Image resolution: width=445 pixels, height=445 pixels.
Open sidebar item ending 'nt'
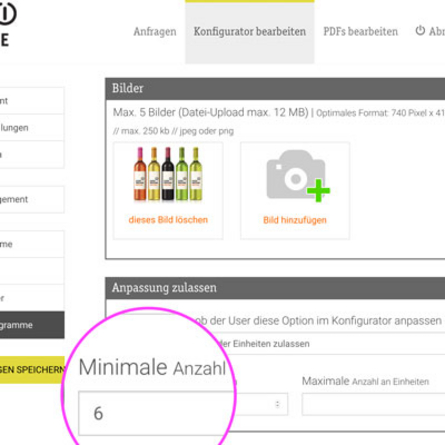32,101
